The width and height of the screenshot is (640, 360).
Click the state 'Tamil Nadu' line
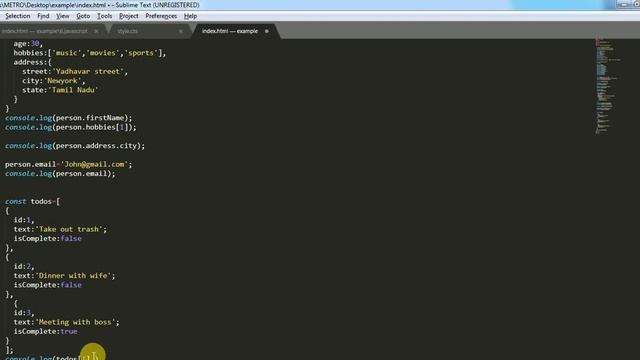point(60,90)
